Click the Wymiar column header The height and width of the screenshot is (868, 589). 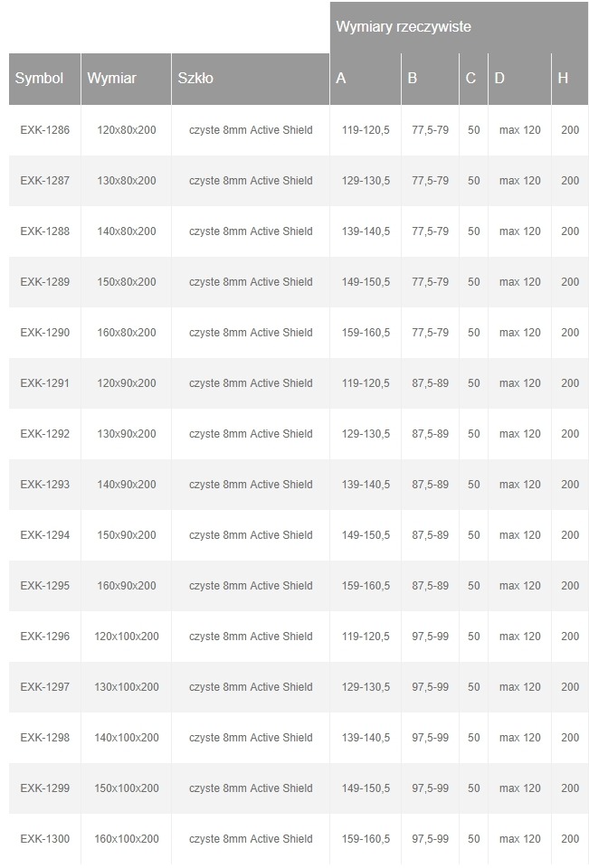click(x=111, y=79)
